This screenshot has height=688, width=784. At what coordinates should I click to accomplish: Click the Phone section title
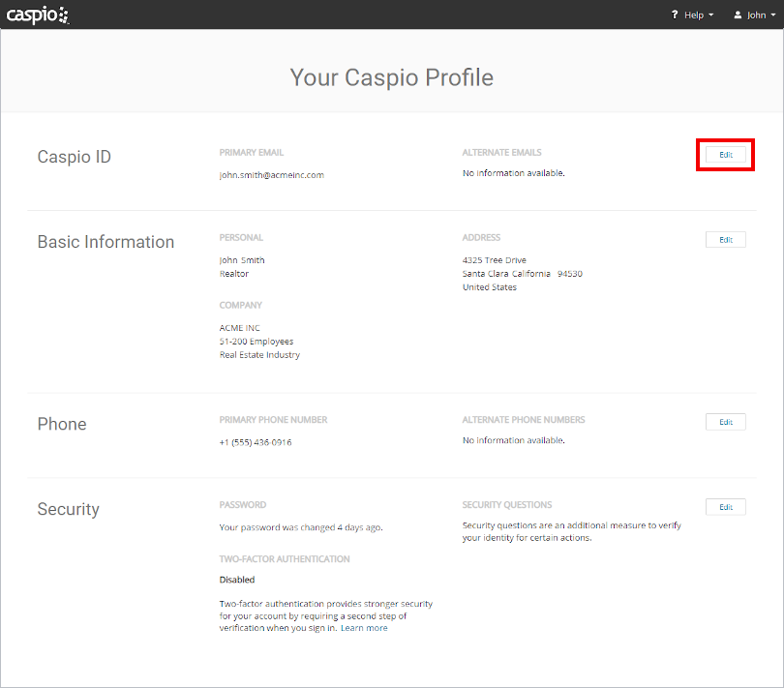(x=62, y=424)
